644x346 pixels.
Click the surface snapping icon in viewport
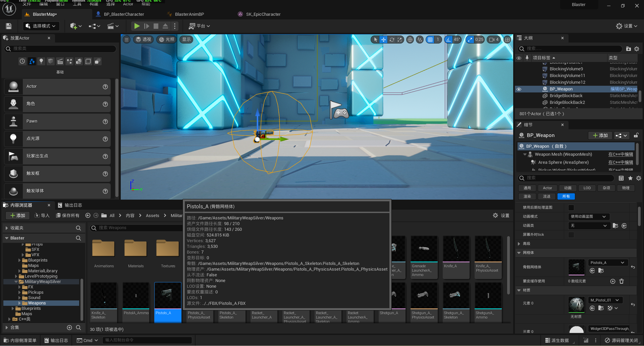(x=420, y=40)
